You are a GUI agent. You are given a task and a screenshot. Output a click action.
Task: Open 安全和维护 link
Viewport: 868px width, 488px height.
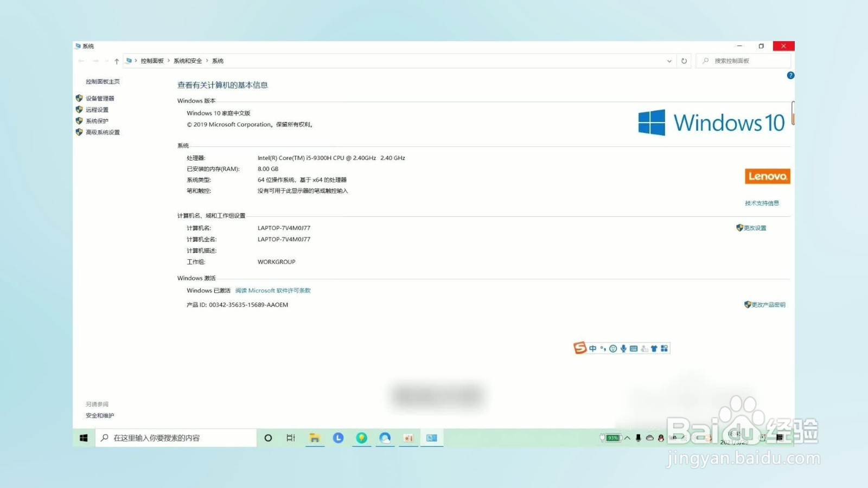[100, 416]
